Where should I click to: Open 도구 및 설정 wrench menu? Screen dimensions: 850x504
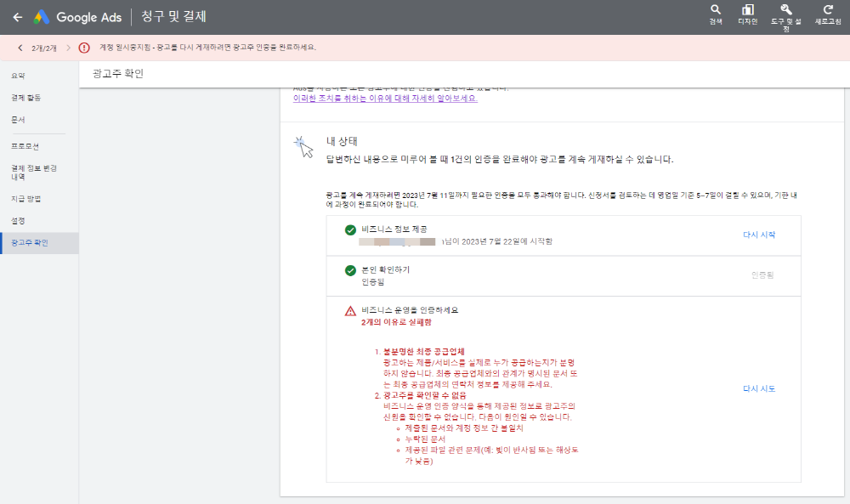786,17
